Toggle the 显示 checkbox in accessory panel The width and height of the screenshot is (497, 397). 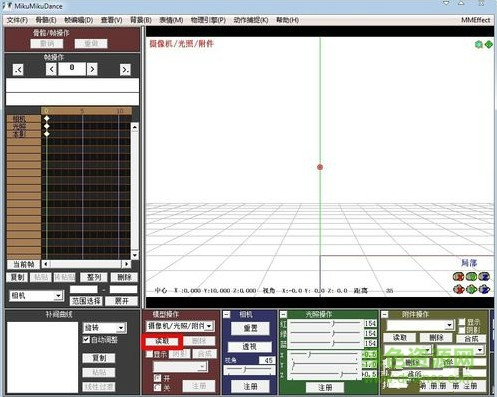462,322
